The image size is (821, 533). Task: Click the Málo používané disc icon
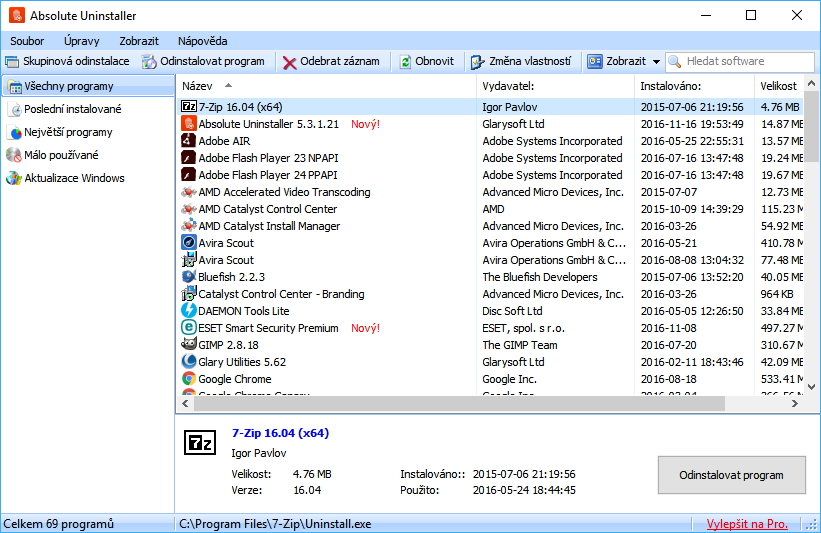(x=13, y=156)
